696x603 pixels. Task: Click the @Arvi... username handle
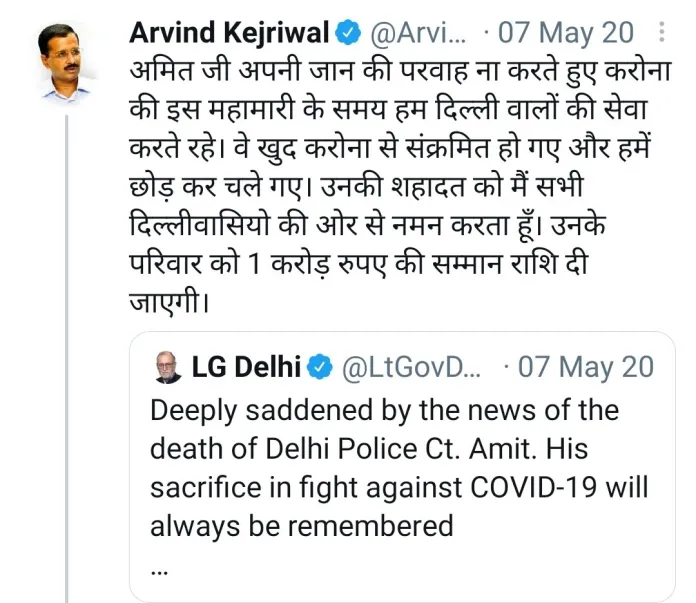[418, 32]
